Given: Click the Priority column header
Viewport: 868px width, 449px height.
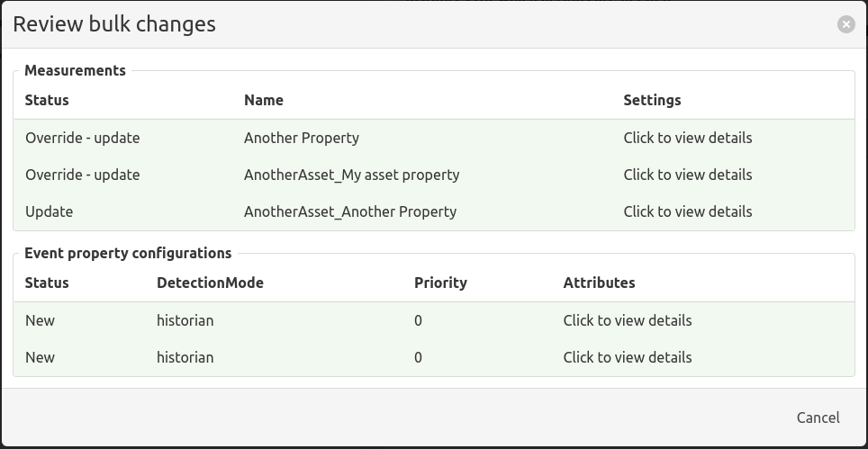Looking at the screenshot, I should 440,283.
